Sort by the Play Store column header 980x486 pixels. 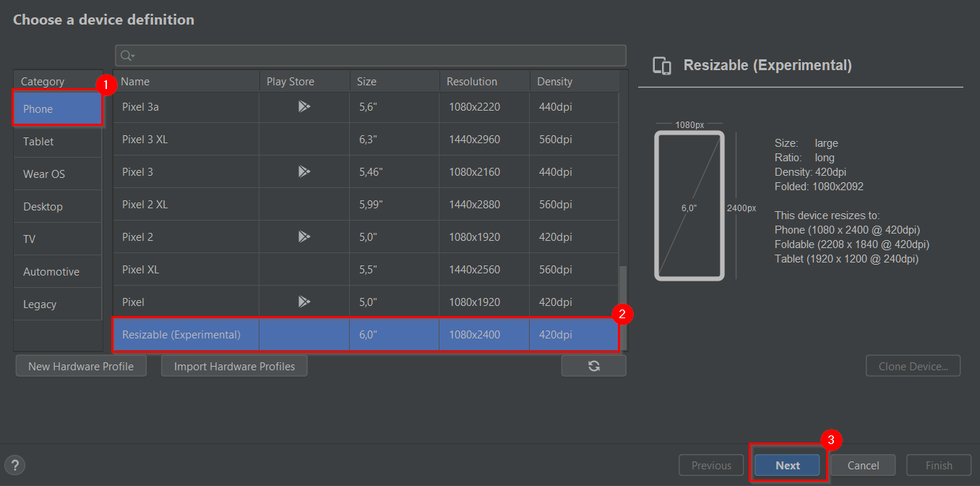click(x=305, y=82)
